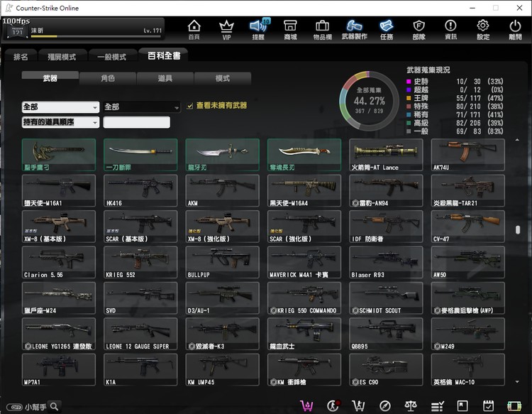This screenshot has width=532, height=414.
Task: Select the 百科全書 tab
Action: coord(164,55)
